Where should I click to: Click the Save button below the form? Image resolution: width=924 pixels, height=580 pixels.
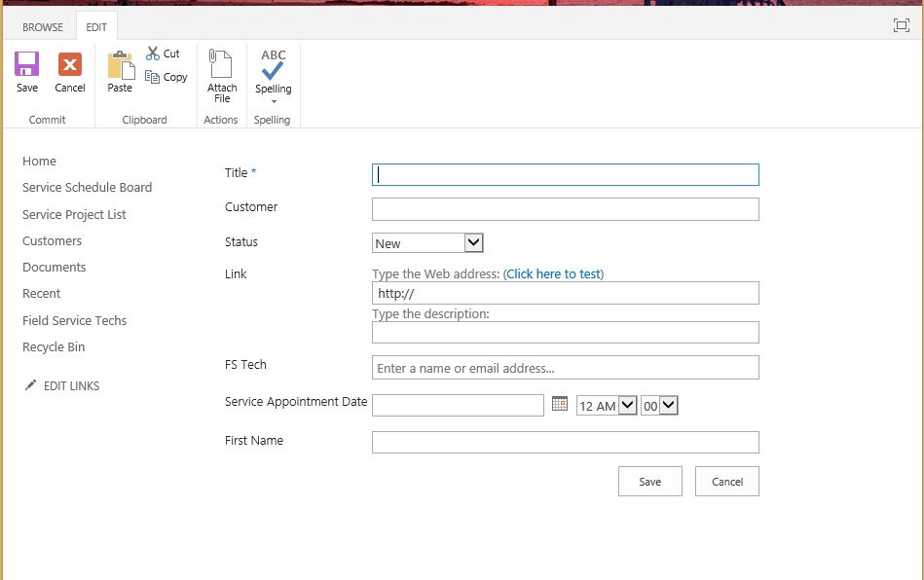pos(650,481)
